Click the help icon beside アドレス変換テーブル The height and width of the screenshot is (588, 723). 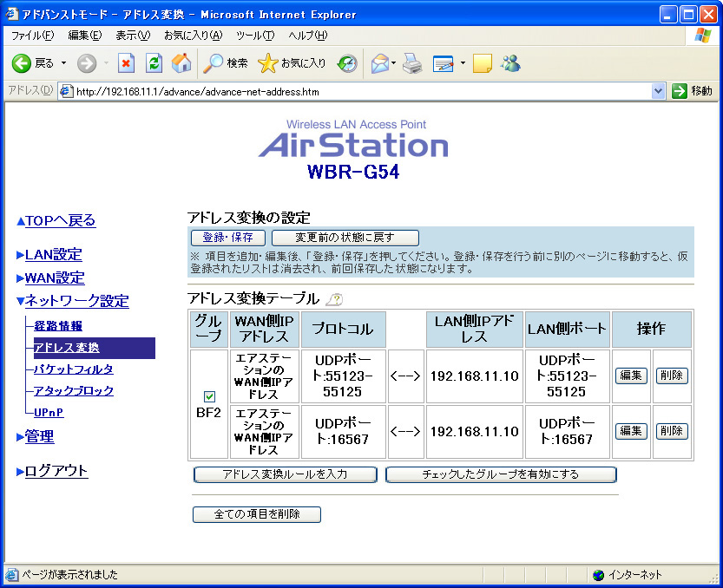point(333,299)
